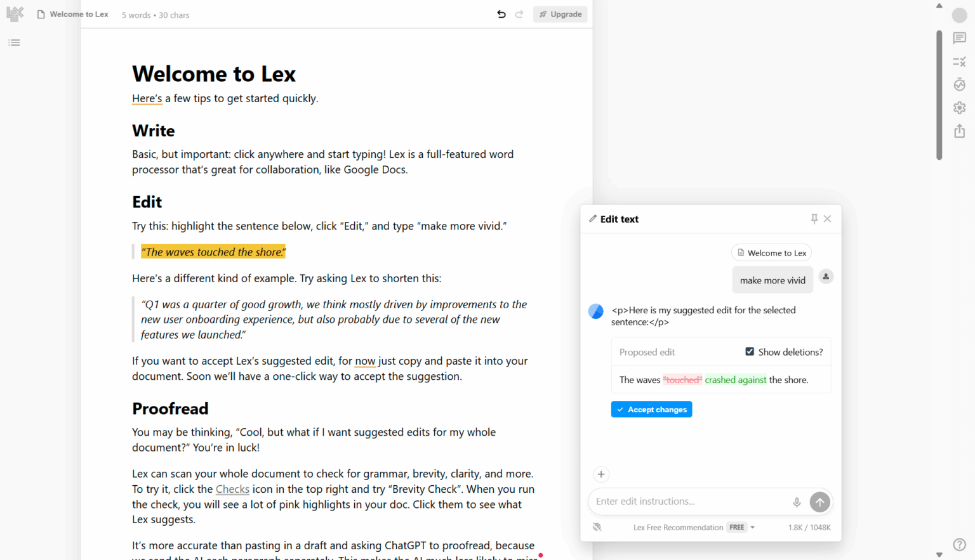Pin the Edit text panel

[x=814, y=218]
